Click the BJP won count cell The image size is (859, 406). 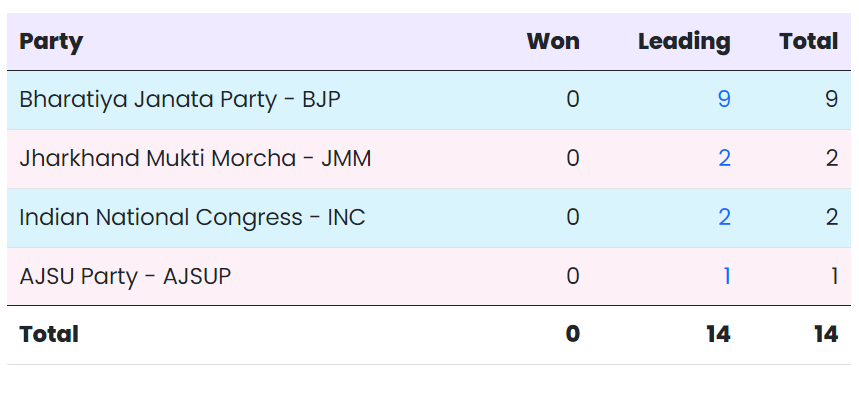pyautogui.click(x=572, y=100)
